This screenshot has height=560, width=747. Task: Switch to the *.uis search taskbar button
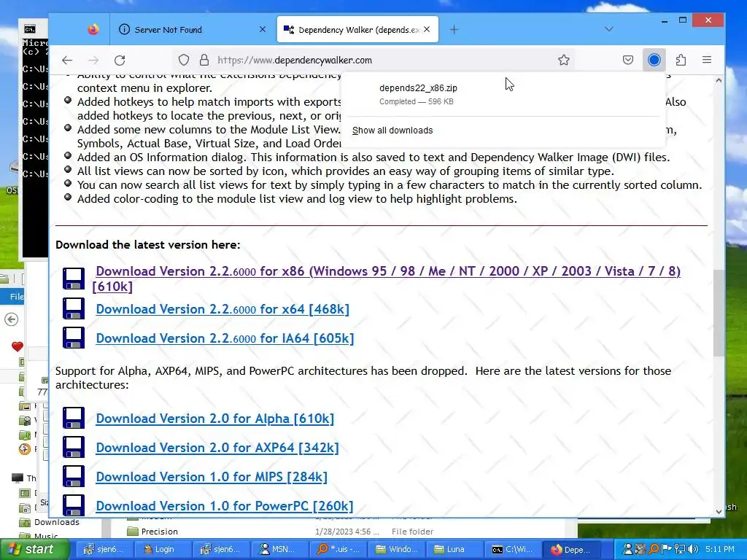click(x=338, y=549)
